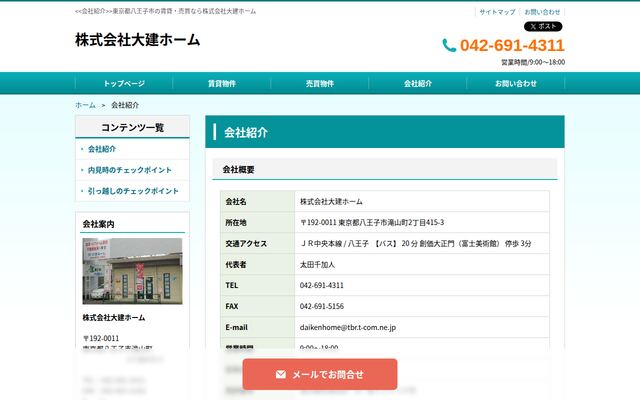Click the 交通アクセス value cell
Image resolution: width=640 pixels, height=400 pixels.
coord(422,244)
